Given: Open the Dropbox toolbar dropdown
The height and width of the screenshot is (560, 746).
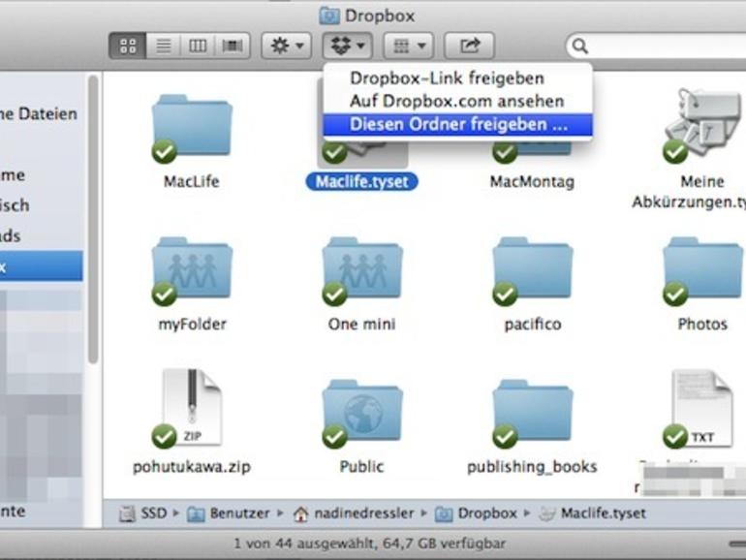Looking at the screenshot, I should click(x=347, y=46).
